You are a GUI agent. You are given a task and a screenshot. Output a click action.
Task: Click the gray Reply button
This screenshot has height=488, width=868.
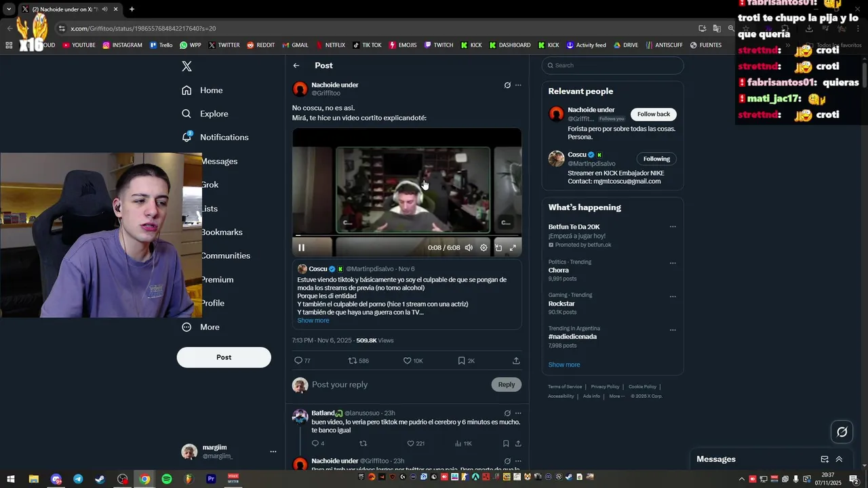tap(507, 384)
